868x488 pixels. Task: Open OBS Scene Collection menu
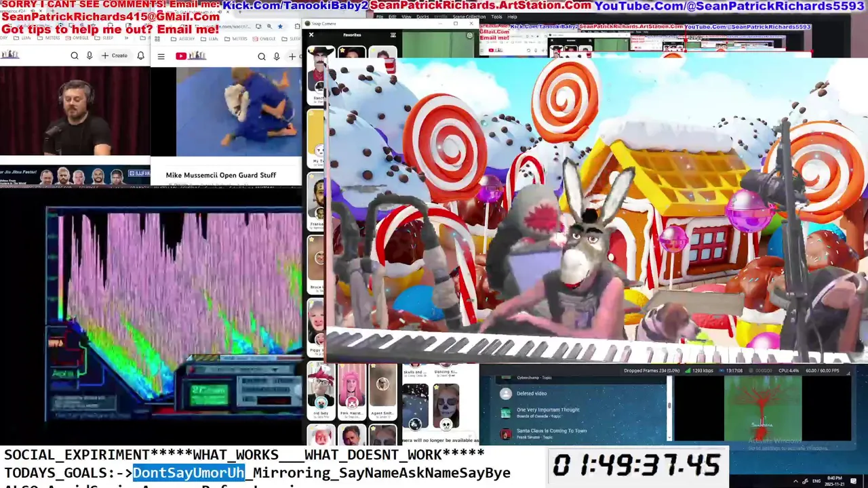[x=469, y=17]
